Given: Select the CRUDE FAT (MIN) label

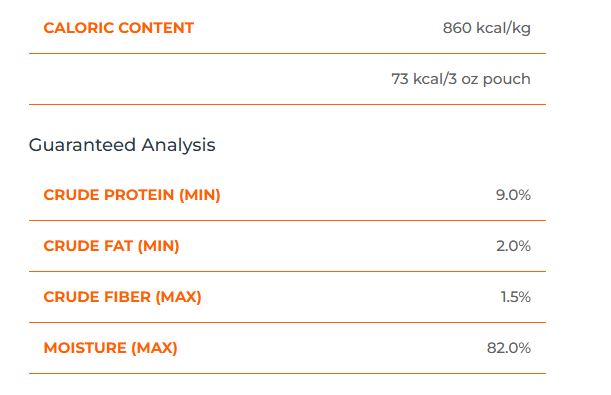Looking at the screenshot, I should (x=111, y=246).
